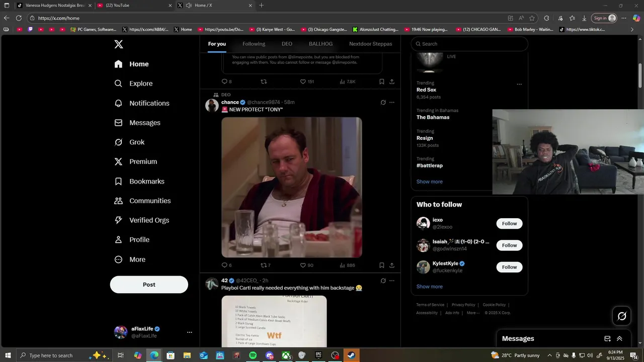This screenshot has width=644, height=362.
Task: Open Explore from the left sidebar
Action: pyautogui.click(x=133, y=83)
